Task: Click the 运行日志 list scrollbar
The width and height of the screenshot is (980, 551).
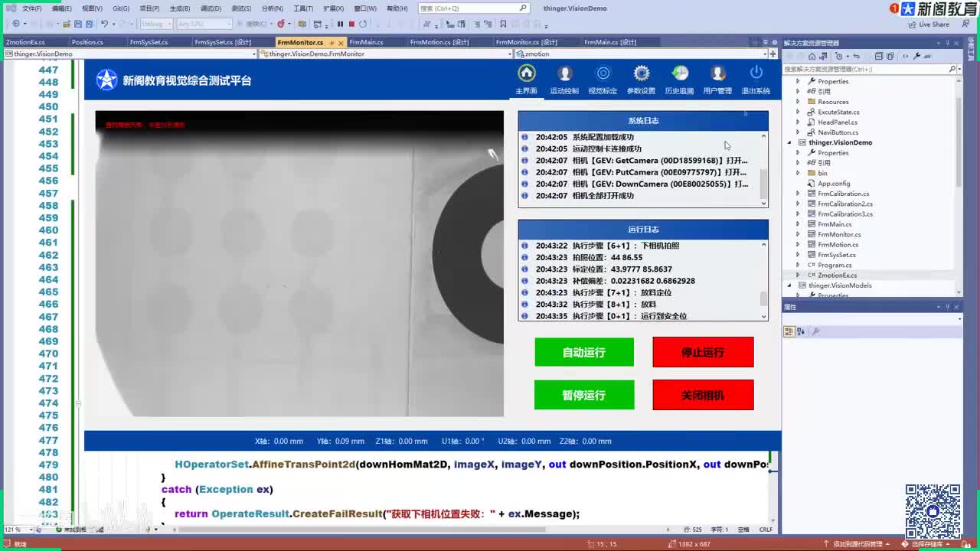Action: tap(763, 280)
